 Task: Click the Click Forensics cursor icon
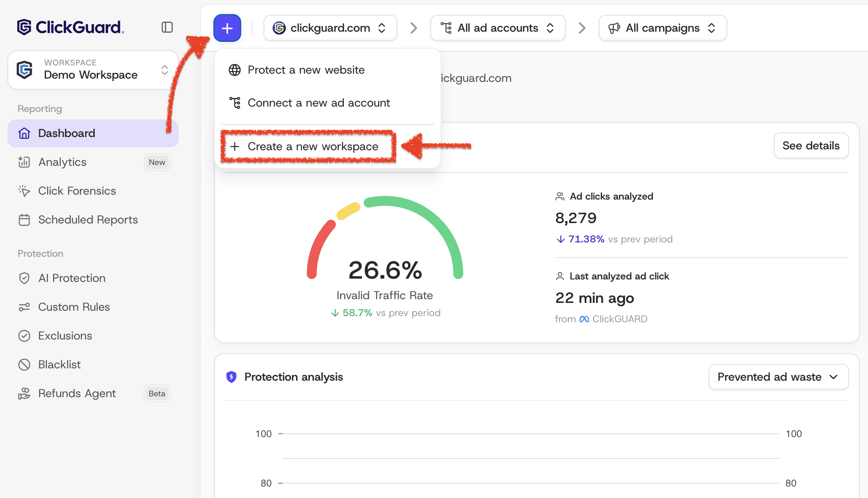(x=24, y=191)
